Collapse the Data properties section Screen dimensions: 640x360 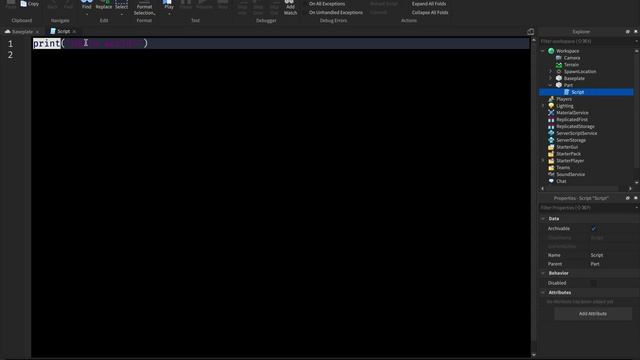(543, 219)
